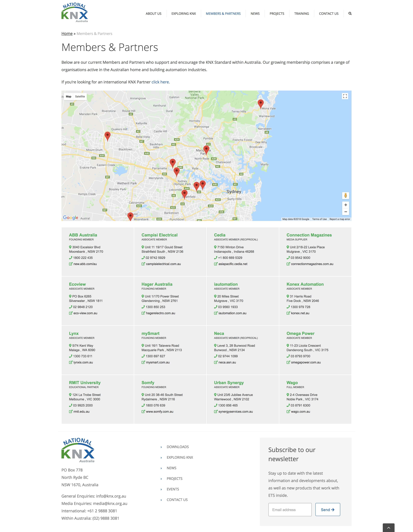The image size is (413, 532).
Task: Visit www.somfy.com.au link
Action: coord(160,411)
